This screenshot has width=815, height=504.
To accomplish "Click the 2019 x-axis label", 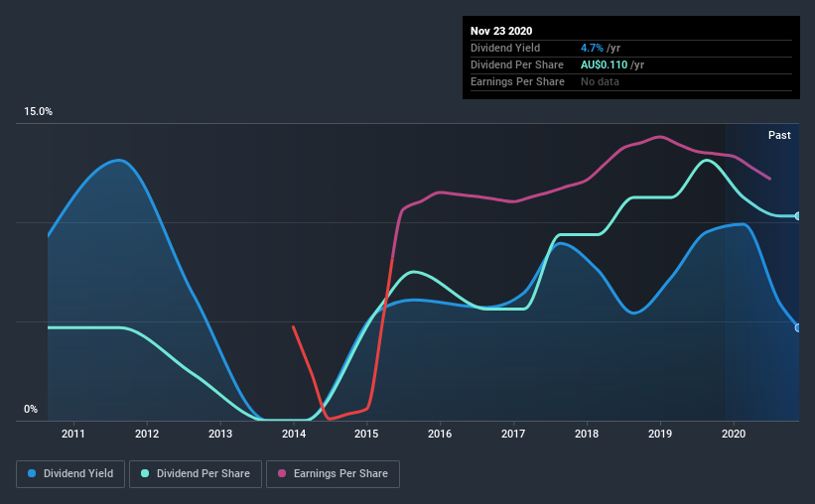I will click(x=660, y=434).
